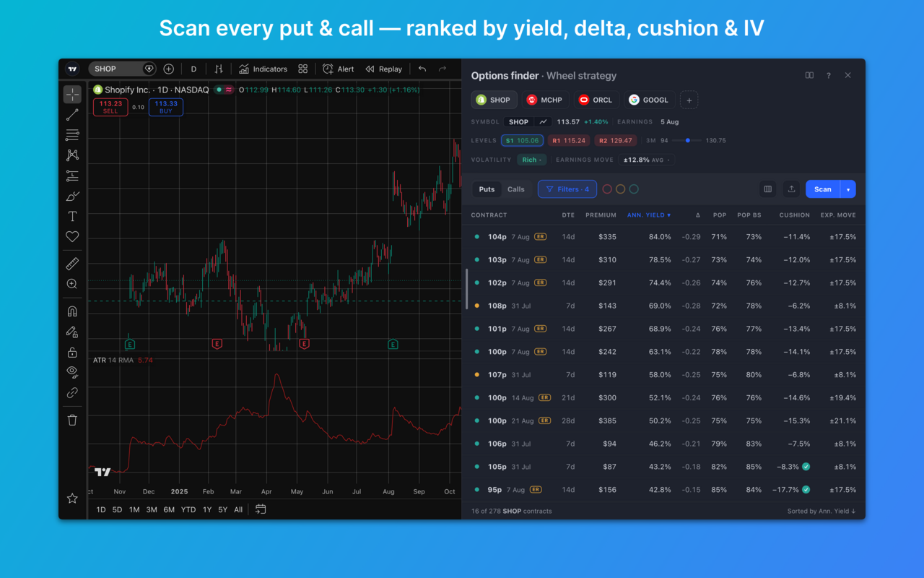Open the go to date calendar

(x=261, y=509)
